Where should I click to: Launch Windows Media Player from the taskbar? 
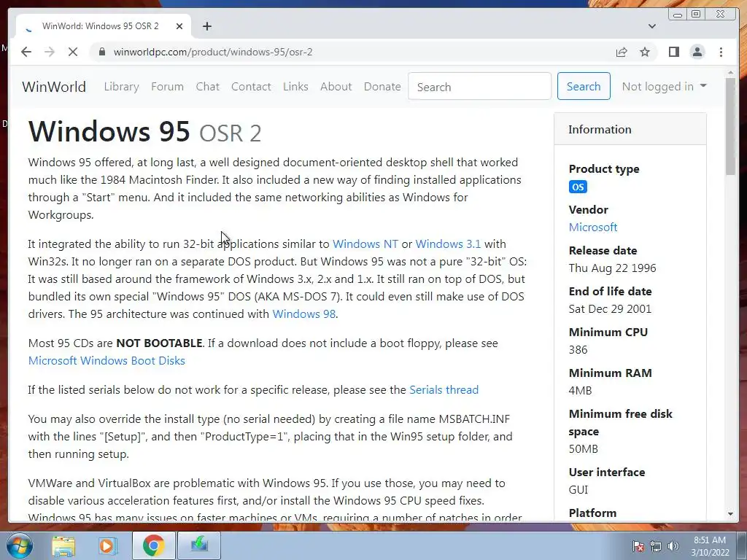coord(107,545)
